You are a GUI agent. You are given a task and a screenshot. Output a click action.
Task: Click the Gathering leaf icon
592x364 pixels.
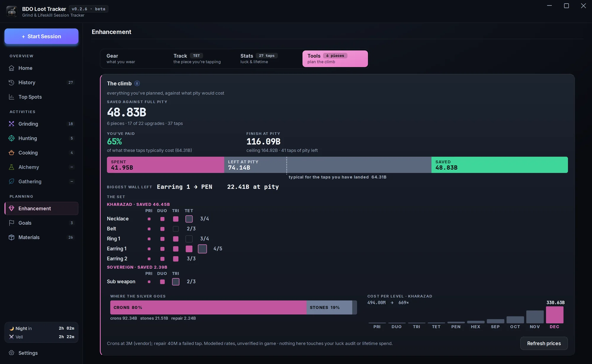12,182
